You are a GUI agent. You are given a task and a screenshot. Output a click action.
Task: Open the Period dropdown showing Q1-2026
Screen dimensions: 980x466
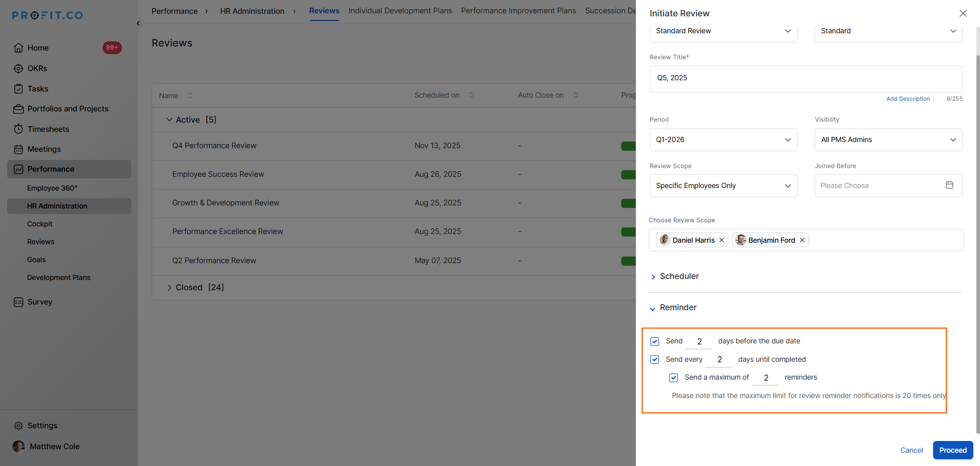tap(723, 140)
